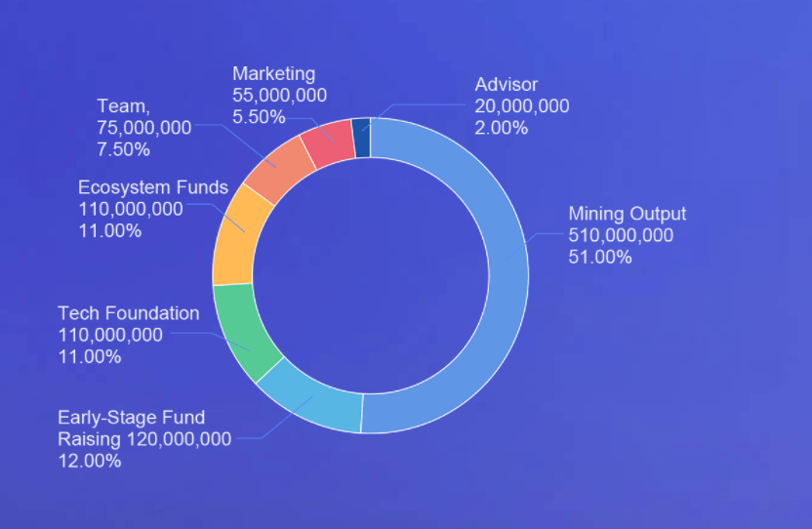This screenshot has height=529, width=812.
Task: Select the Tech Foundation label text
Action: [x=128, y=313]
